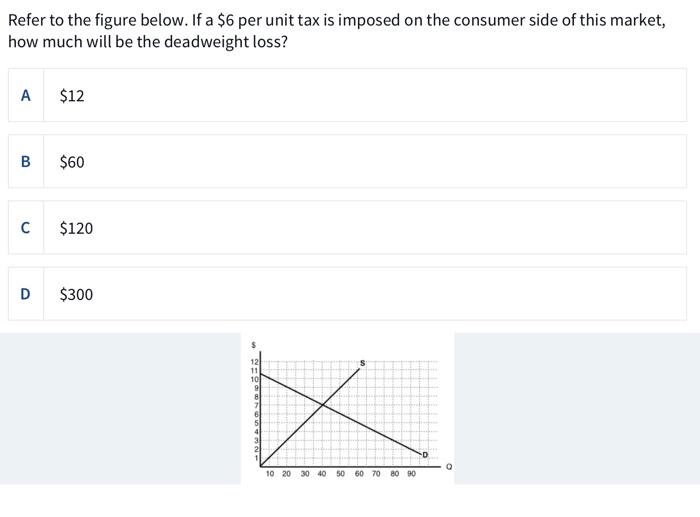The width and height of the screenshot is (700, 517).
Task: Choose the $120 answer text
Action: point(76,228)
